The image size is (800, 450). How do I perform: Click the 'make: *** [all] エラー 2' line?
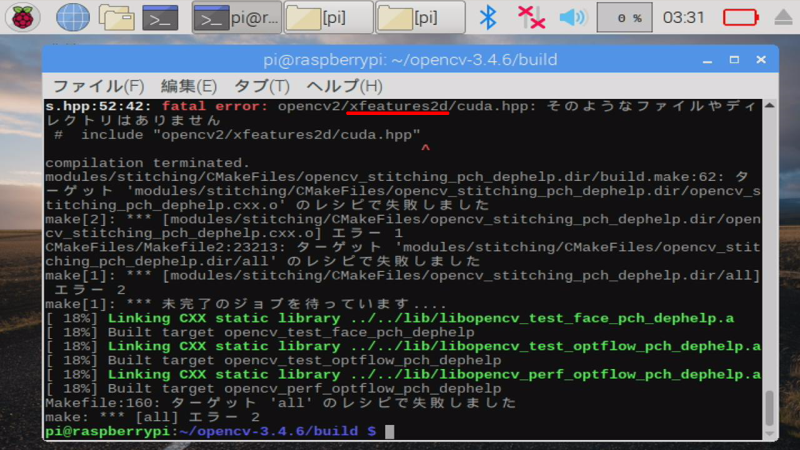tap(153, 417)
